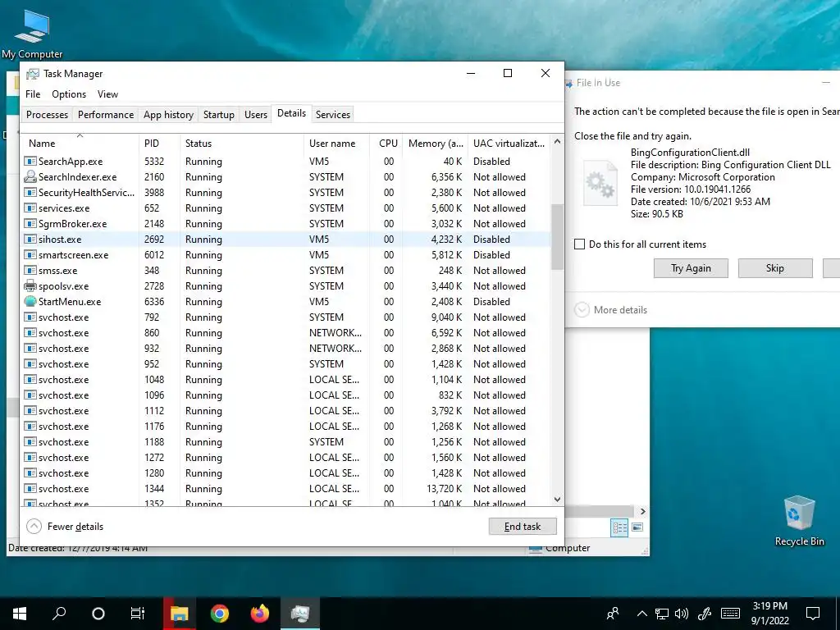Launch Google Chrome from taskbar

[x=220, y=614]
